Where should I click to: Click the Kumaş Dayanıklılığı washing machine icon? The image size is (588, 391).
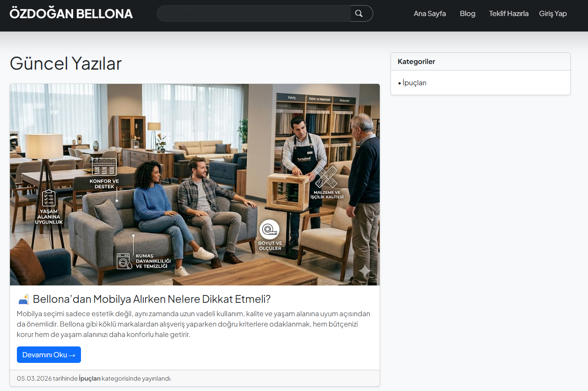tap(124, 261)
